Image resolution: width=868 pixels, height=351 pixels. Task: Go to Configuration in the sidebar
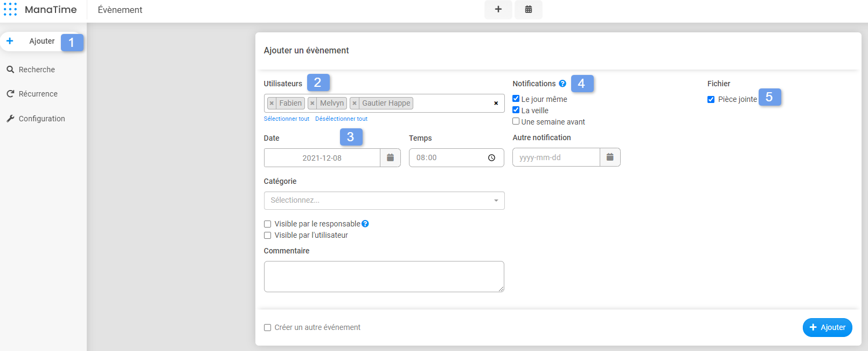click(x=41, y=119)
